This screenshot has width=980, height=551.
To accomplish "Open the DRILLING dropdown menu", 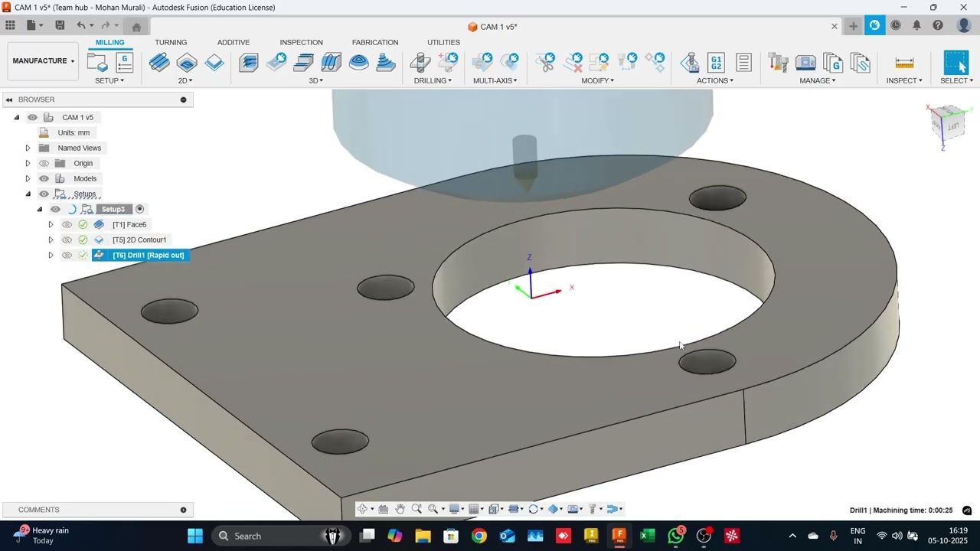I will tap(433, 80).
